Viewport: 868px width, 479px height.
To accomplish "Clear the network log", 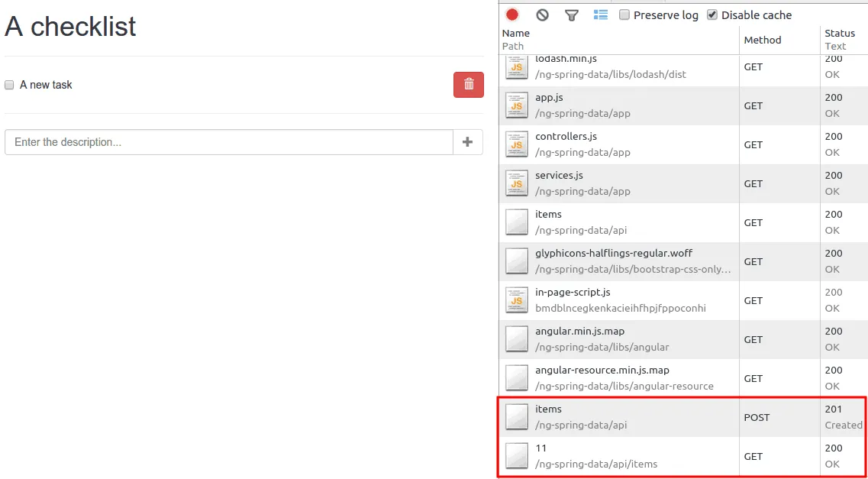I will click(x=542, y=15).
